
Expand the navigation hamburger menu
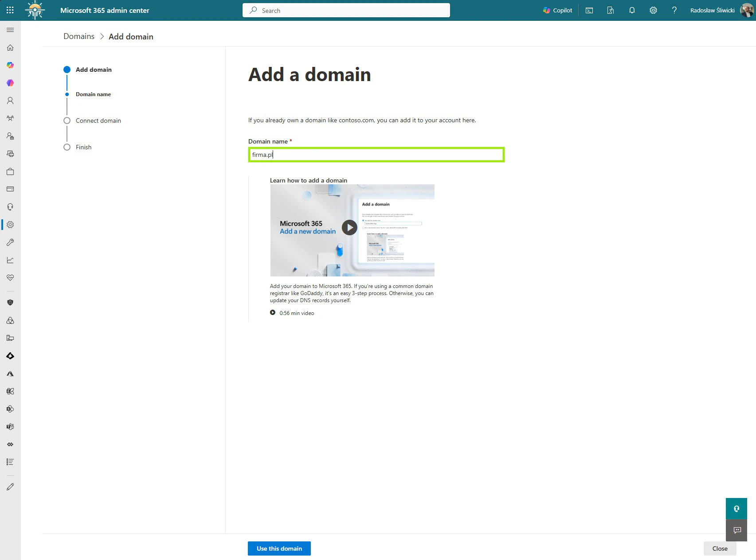10,30
